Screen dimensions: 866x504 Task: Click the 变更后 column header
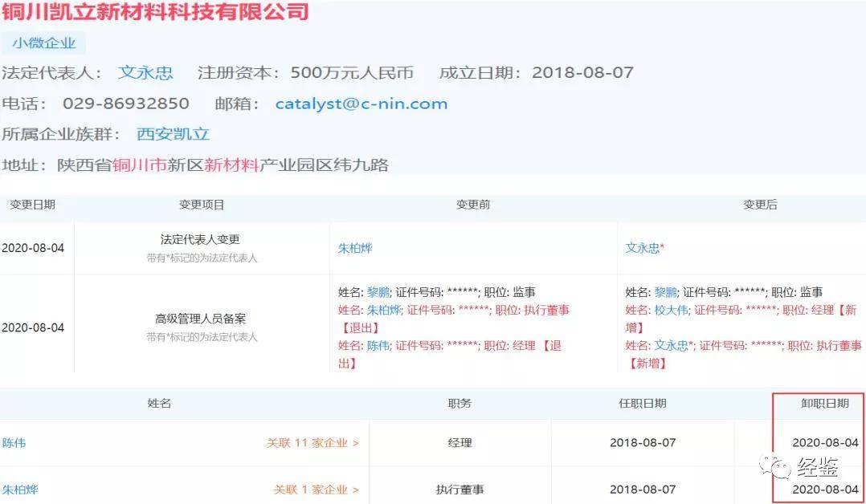tap(760, 205)
